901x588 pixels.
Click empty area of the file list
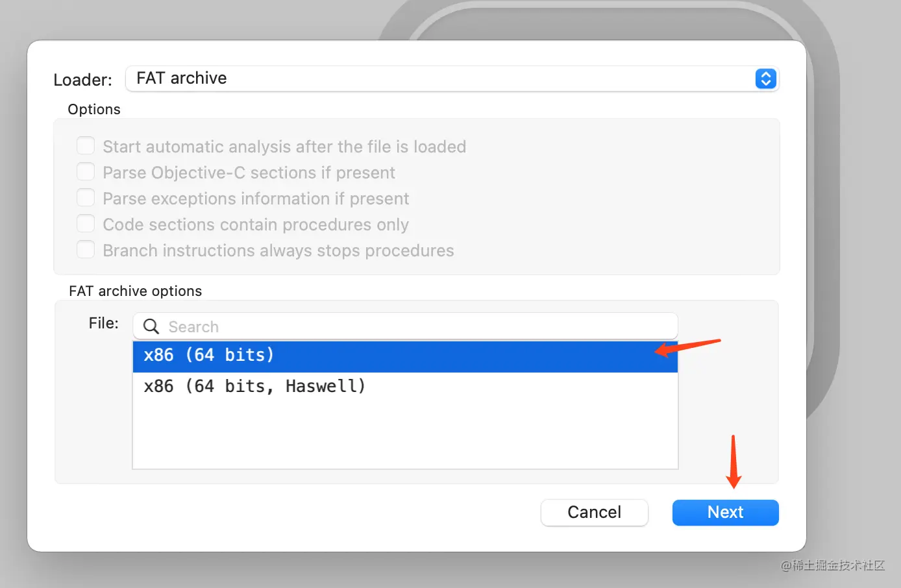point(405,435)
